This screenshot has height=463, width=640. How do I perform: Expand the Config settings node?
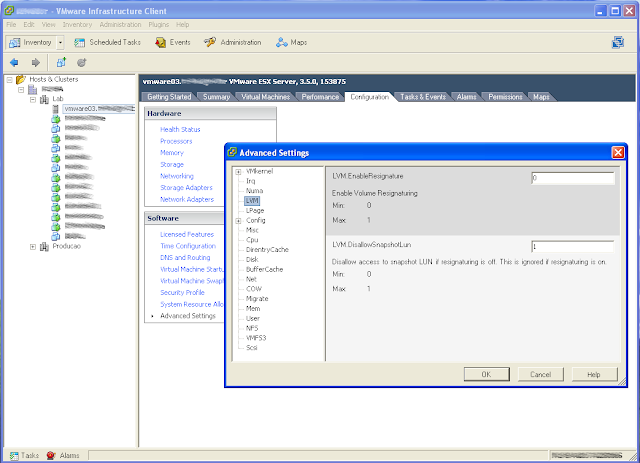point(238,221)
